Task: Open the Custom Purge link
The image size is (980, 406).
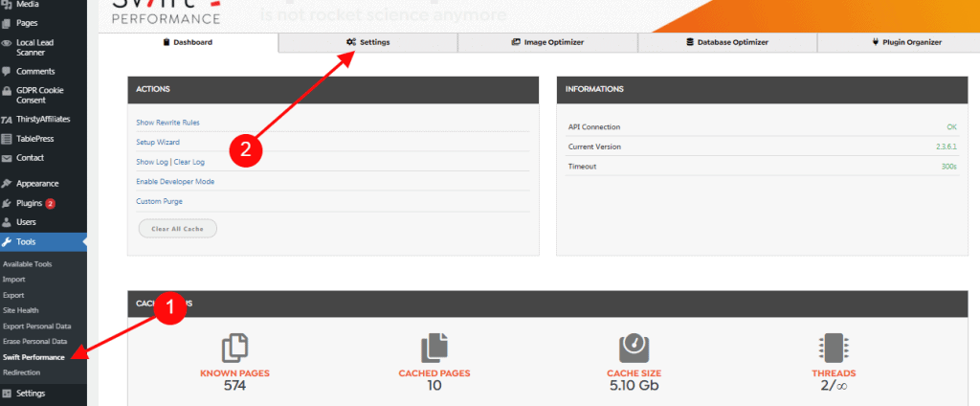Action: [159, 201]
